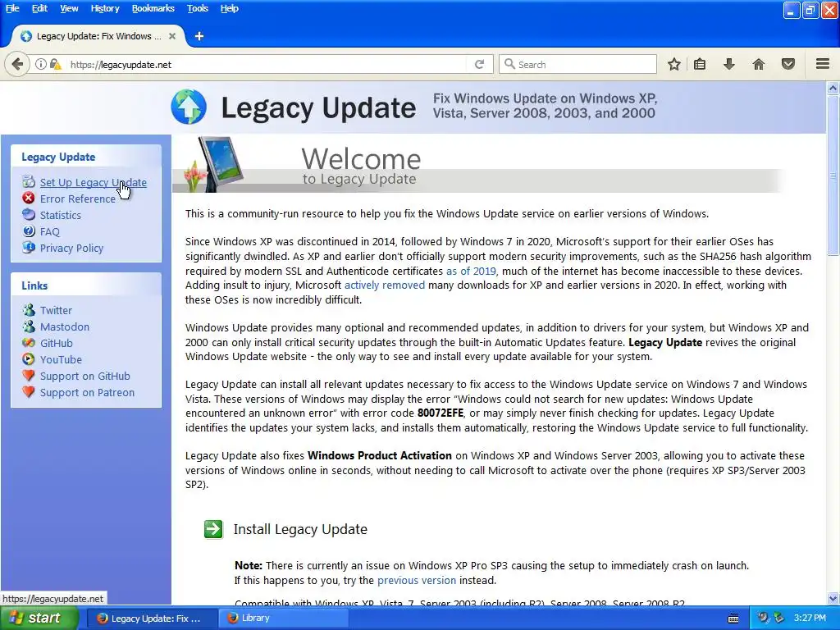Open site information icon in address bar
This screenshot has height=630, width=840.
pos(41,64)
